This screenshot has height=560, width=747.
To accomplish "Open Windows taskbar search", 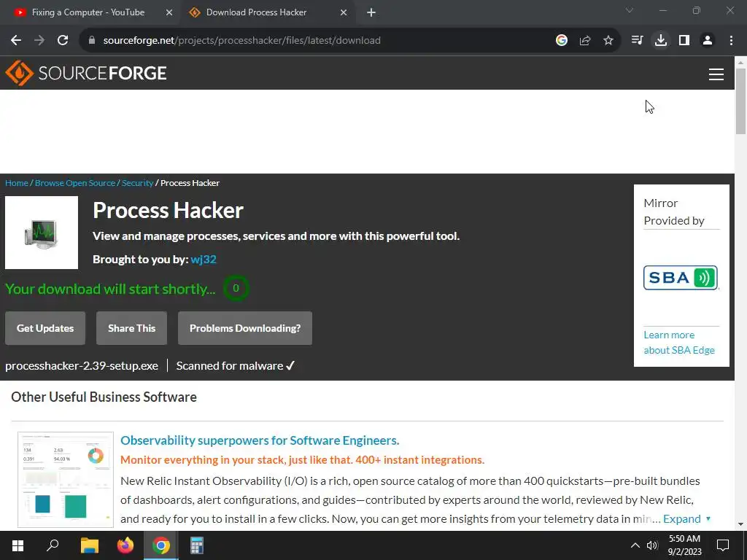I will (53, 545).
